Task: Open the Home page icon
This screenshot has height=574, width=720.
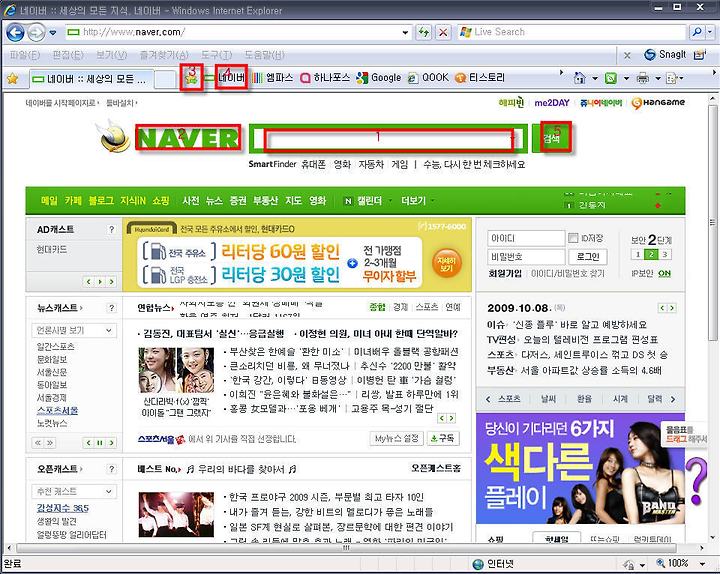Action: (580, 79)
